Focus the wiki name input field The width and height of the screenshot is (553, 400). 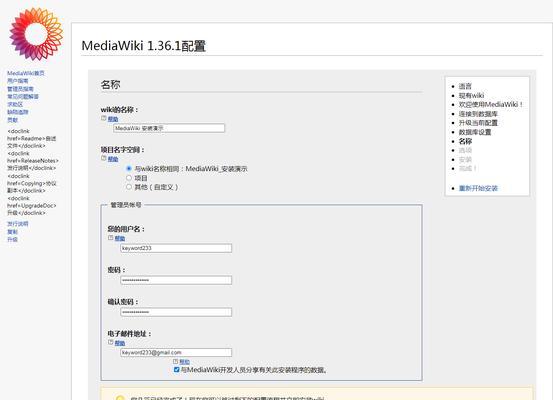[x=169, y=128]
